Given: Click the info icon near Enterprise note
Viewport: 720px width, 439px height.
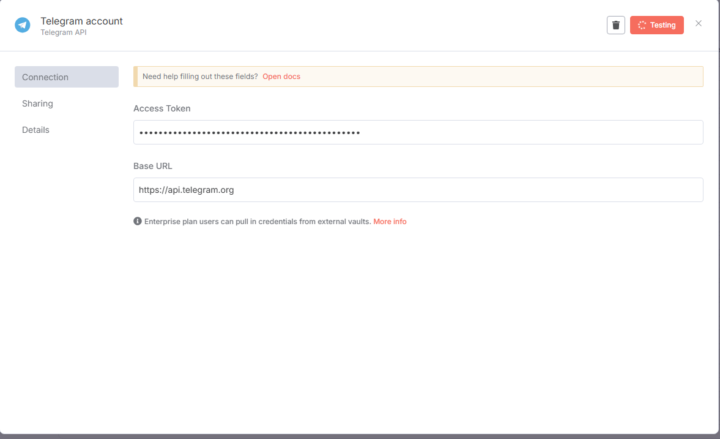Looking at the screenshot, I should click(137, 221).
